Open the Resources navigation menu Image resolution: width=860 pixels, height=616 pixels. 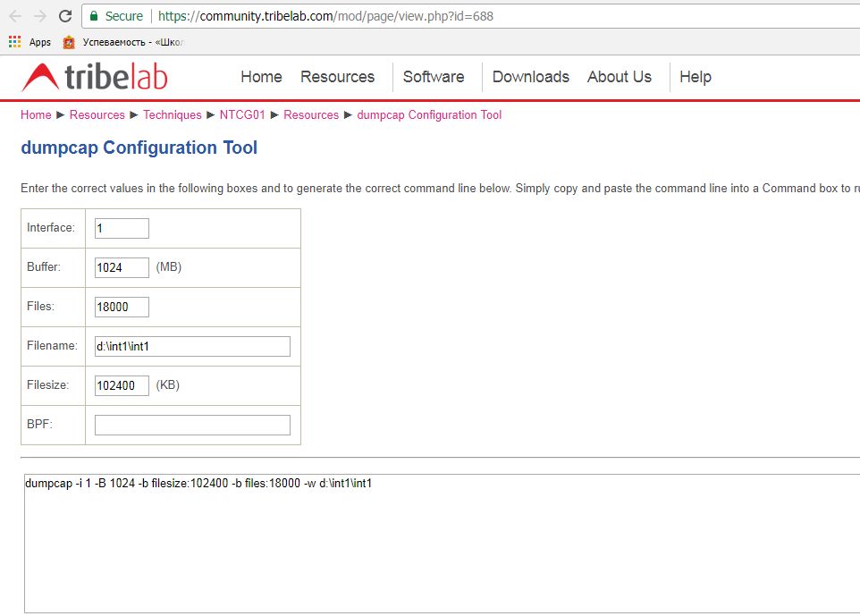tap(337, 77)
